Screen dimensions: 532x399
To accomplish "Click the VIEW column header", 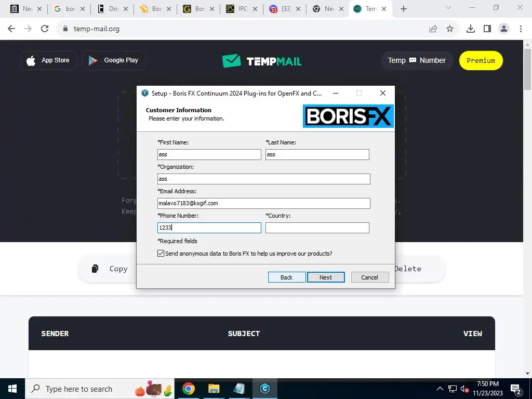I will (x=473, y=334).
